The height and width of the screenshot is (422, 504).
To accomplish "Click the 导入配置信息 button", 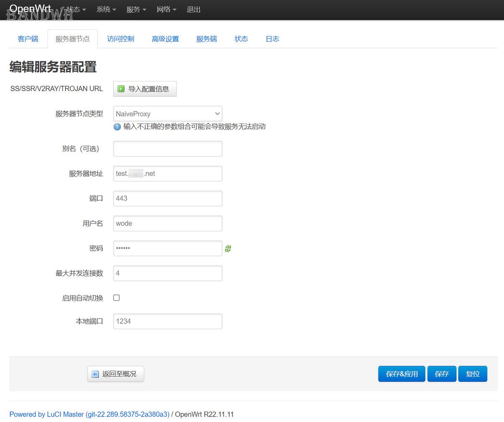I will click(145, 89).
